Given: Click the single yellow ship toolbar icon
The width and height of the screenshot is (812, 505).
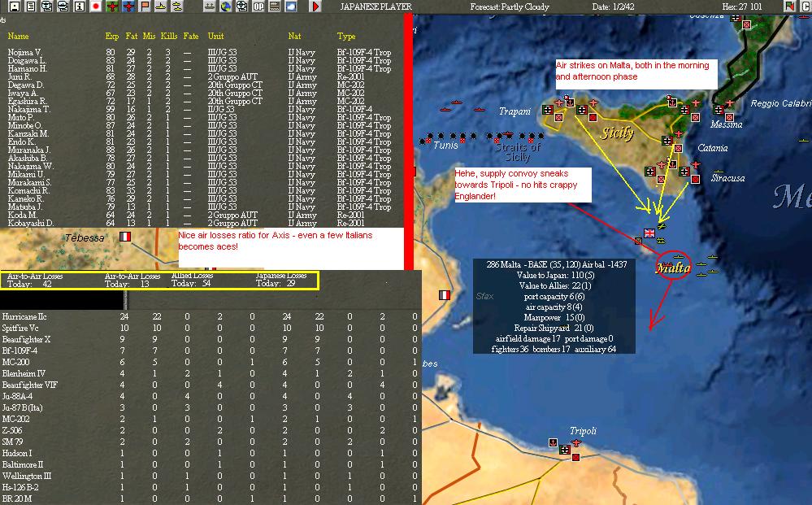Looking at the screenshot, I should pyautogui.click(x=161, y=7).
